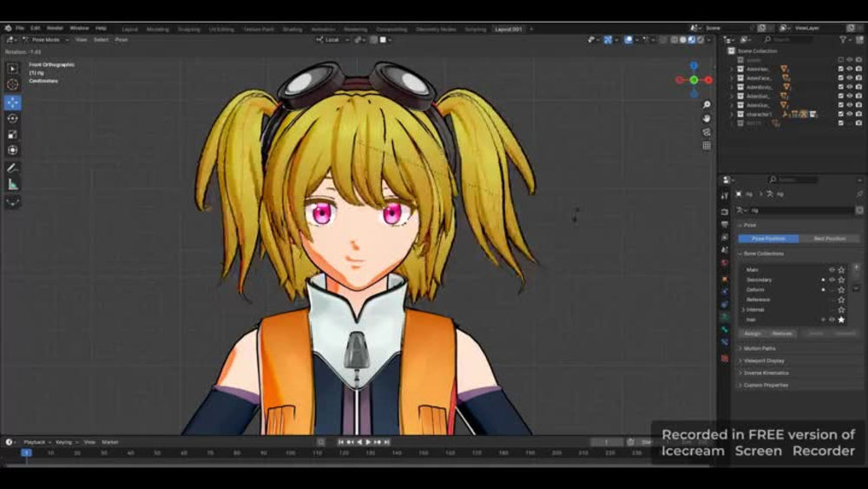Open the Object Data armature properties tab
The height and width of the screenshot is (489, 868).
click(x=725, y=317)
